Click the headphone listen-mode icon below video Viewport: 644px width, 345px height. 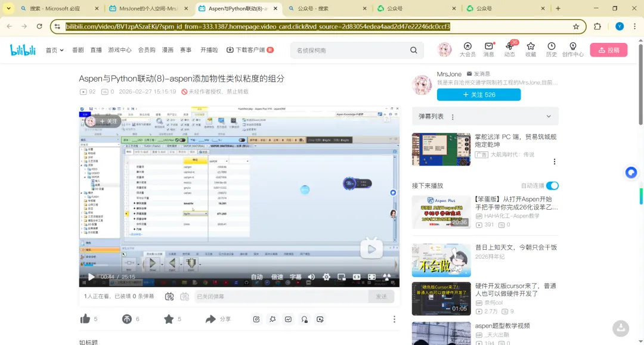(304, 319)
